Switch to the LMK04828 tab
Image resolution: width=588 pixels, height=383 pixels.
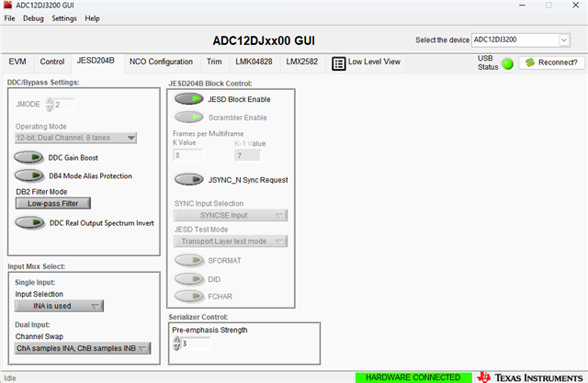coord(254,62)
